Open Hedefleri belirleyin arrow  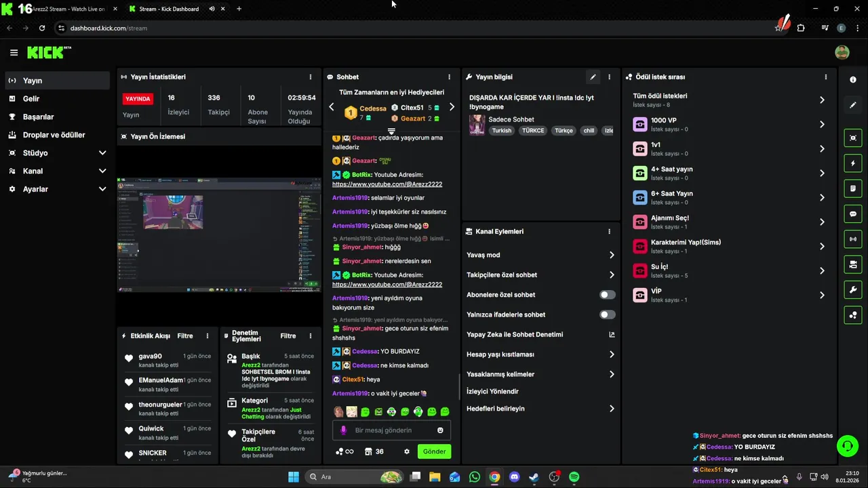(x=612, y=409)
